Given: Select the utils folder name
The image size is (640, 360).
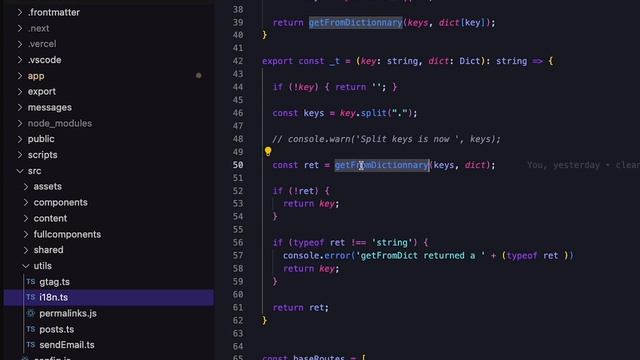Looking at the screenshot, I should click(42, 266).
